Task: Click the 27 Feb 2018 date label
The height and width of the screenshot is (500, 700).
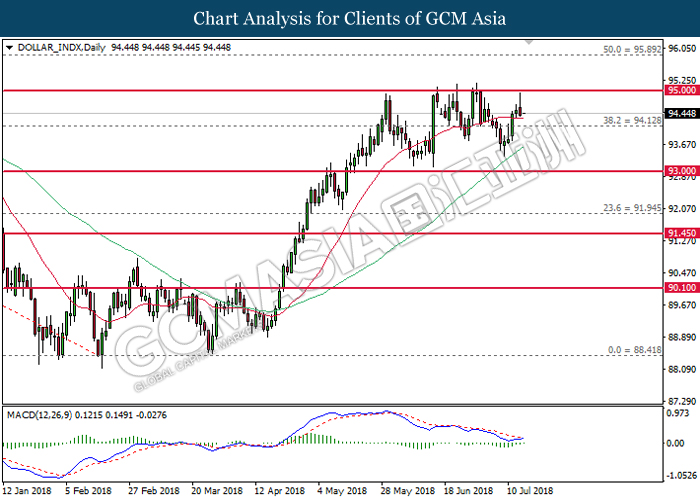Action: pyautogui.click(x=154, y=491)
